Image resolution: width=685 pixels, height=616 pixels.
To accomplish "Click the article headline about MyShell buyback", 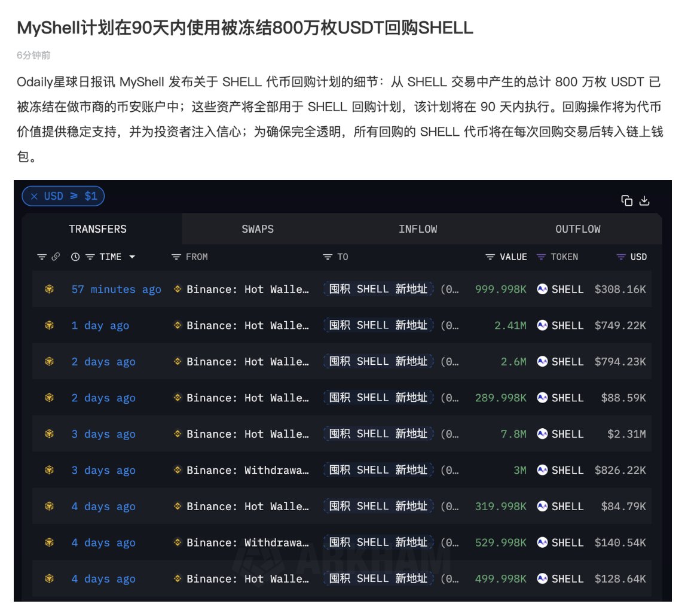I will pyautogui.click(x=245, y=28).
